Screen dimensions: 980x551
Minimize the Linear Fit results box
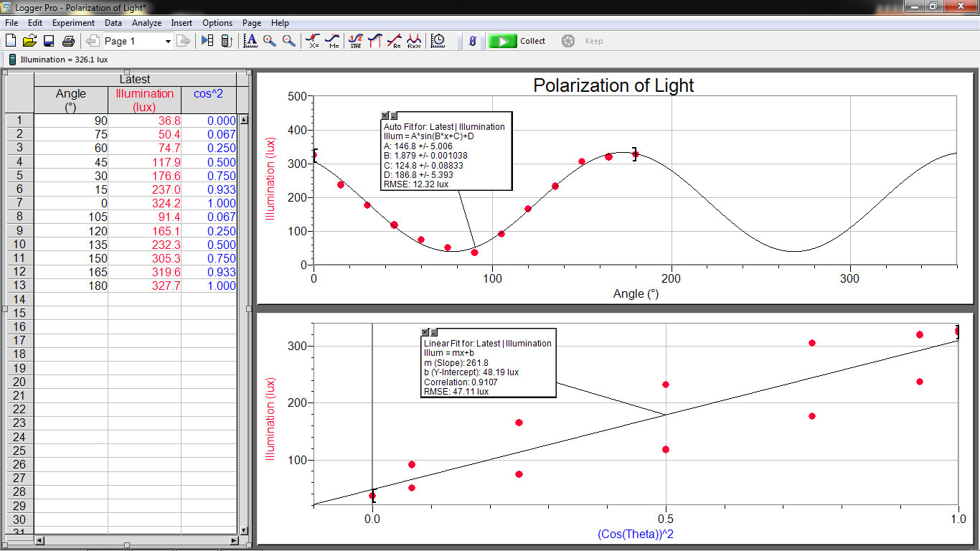coord(433,332)
